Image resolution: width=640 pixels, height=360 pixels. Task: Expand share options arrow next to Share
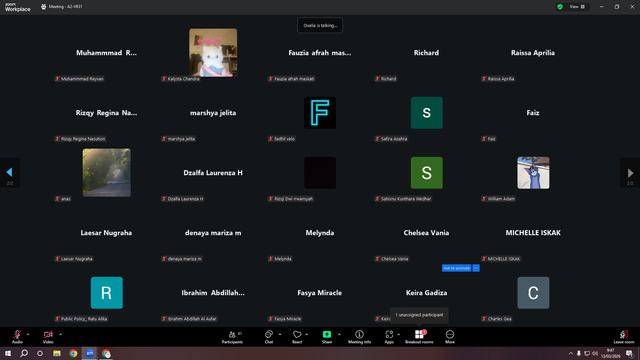[339, 334]
